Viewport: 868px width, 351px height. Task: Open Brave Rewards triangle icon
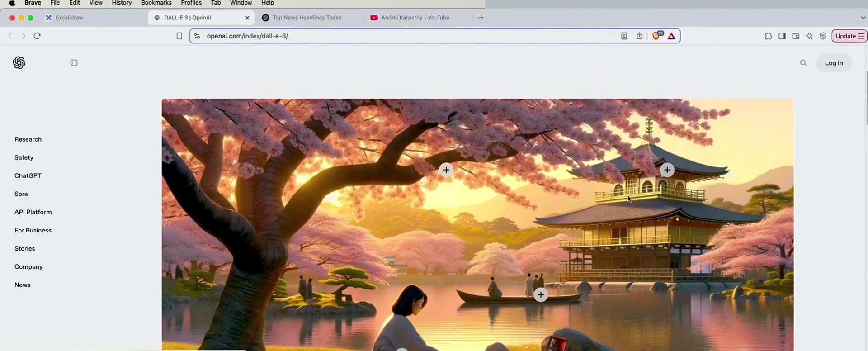pyautogui.click(x=671, y=36)
